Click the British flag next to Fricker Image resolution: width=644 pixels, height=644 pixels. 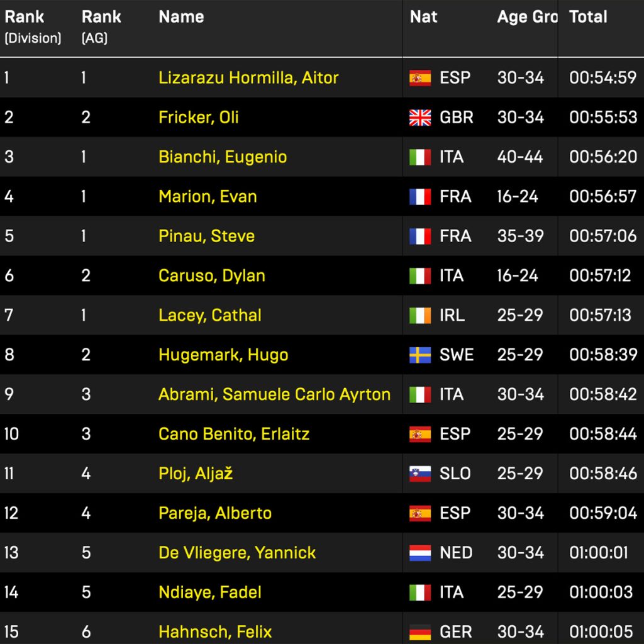[420, 118]
